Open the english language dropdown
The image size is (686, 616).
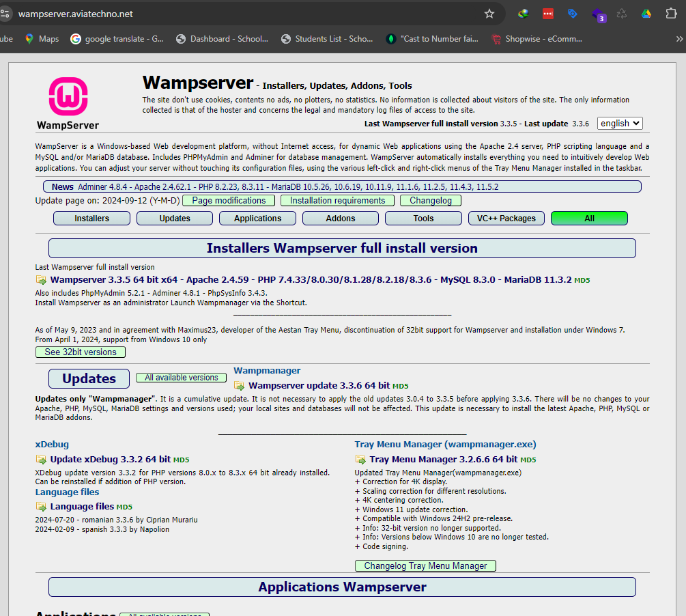click(x=620, y=124)
